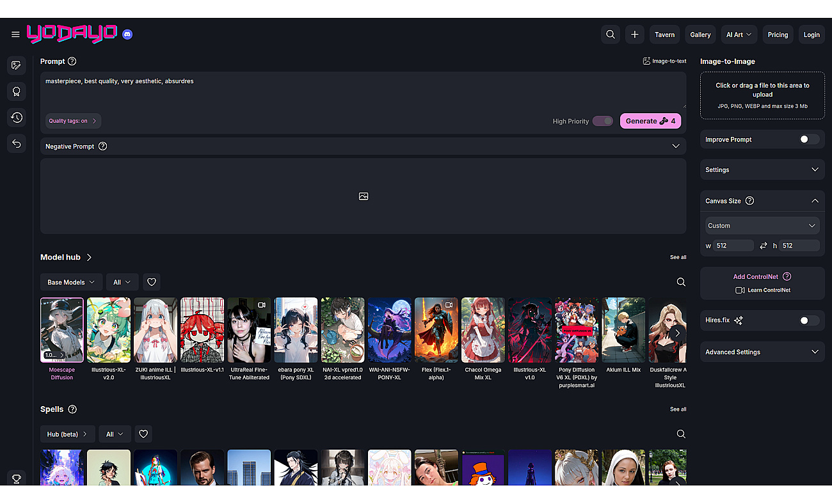Show Prompt help question mark
Screen dimensions: 832x504
pyautogui.click(x=72, y=61)
